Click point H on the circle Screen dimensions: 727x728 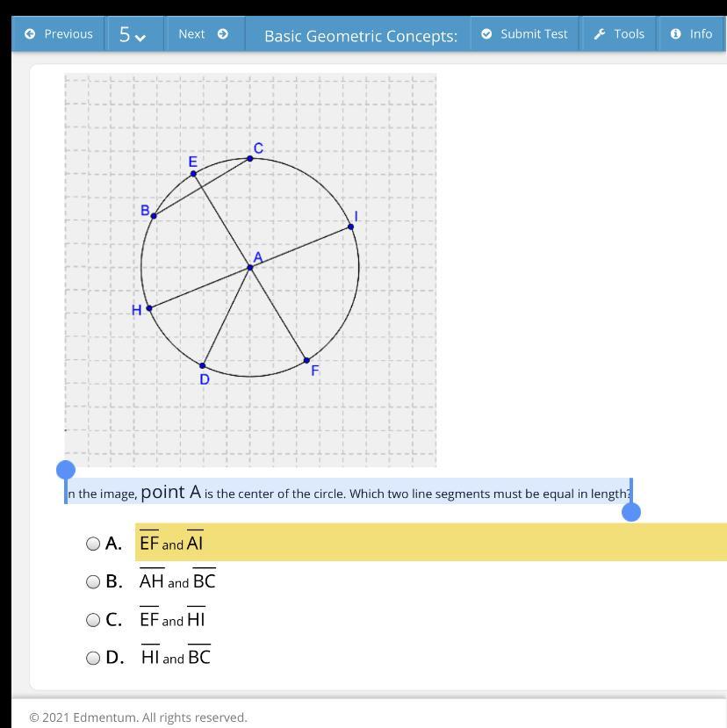(x=149, y=308)
